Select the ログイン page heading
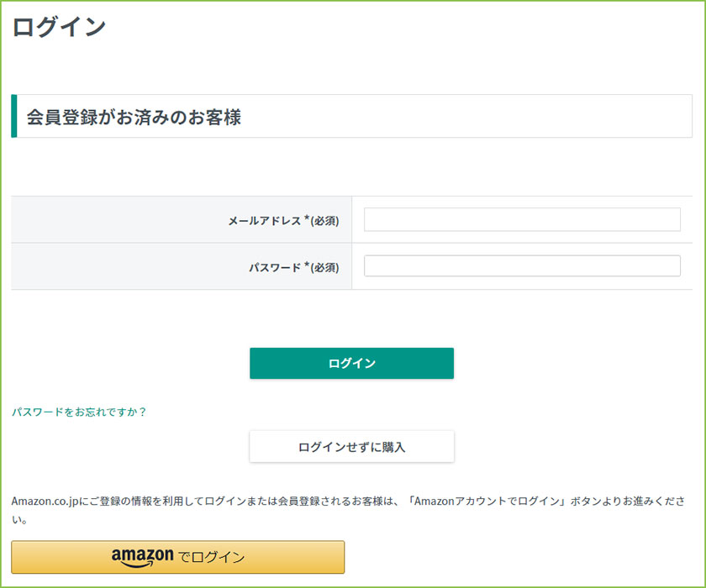706x588 pixels. click(57, 26)
